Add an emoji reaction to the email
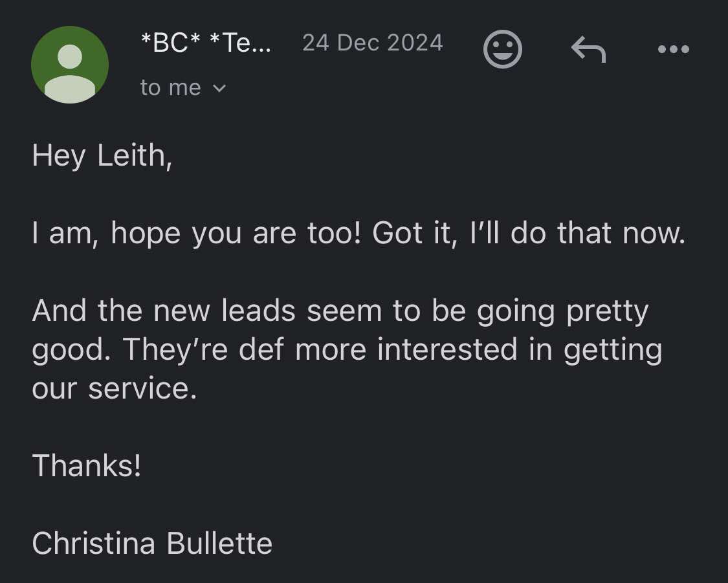The image size is (728, 583). 503,50
